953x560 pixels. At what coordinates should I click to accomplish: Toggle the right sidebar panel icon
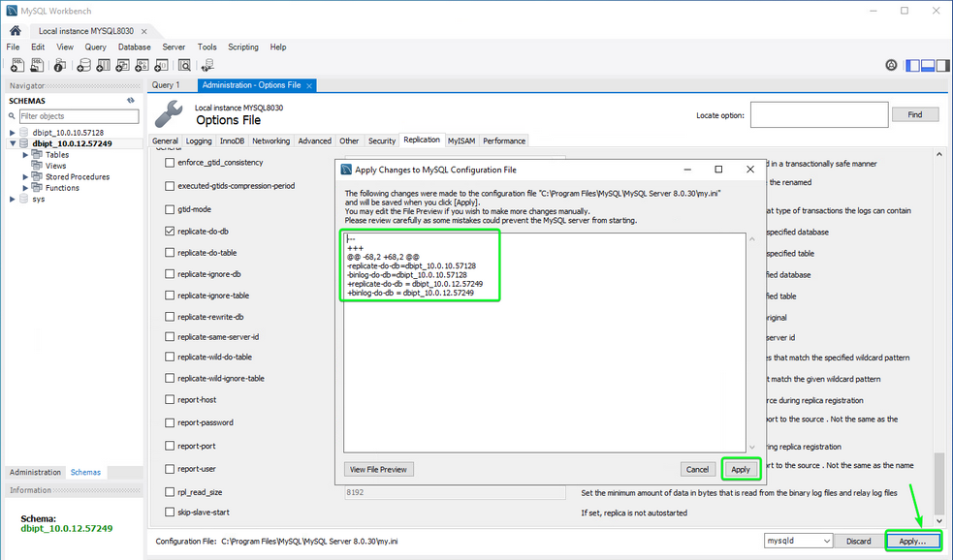pyautogui.click(x=942, y=66)
